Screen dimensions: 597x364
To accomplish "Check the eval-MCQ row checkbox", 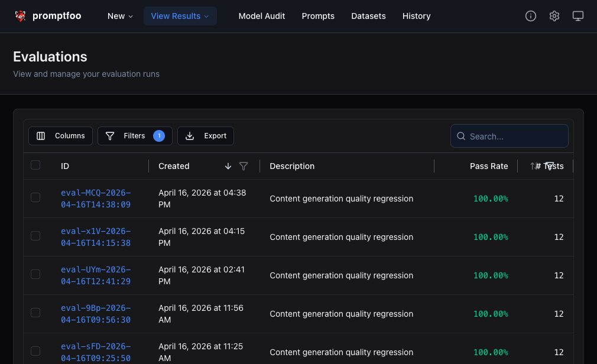I will tap(35, 197).
